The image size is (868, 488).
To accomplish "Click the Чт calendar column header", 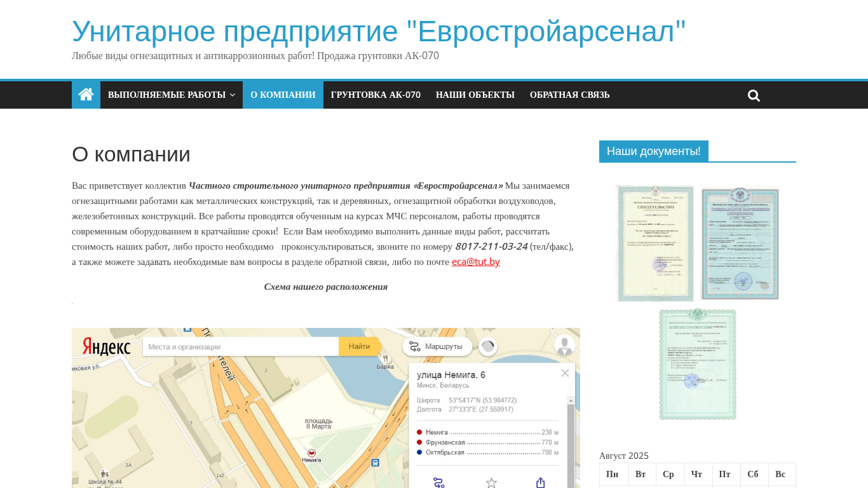I will point(698,475).
